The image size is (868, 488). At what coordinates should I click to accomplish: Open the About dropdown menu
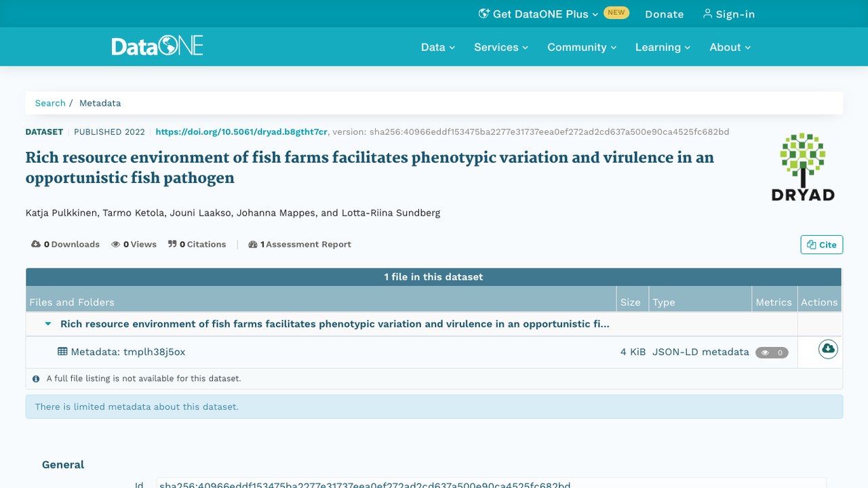730,47
